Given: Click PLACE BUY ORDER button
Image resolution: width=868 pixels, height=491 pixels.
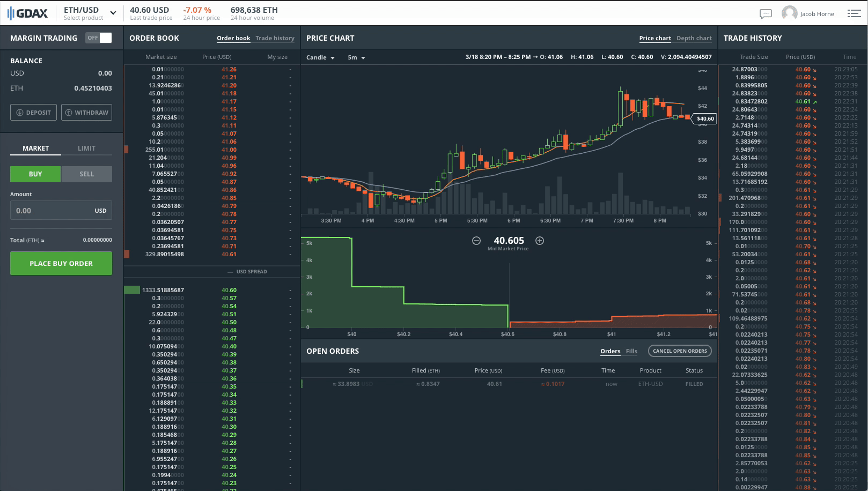Looking at the screenshot, I should pyautogui.click(x=61, y=264).
